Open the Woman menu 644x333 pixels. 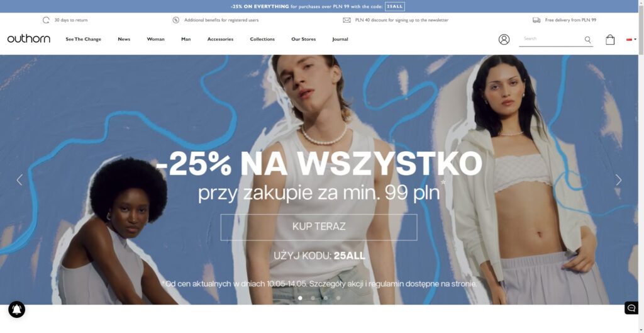156,39
